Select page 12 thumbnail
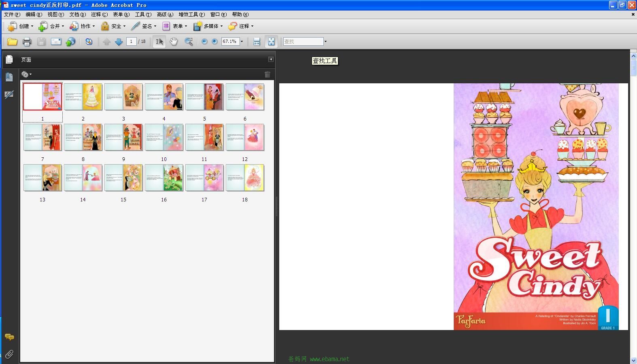Image resolution: width=637 pixels, height=364 pixels. click(245, 137)
